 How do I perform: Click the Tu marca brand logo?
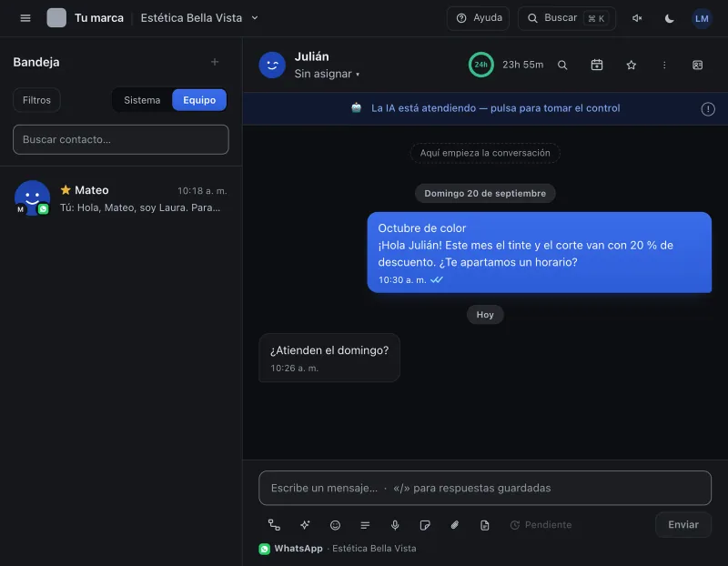pyautogui.click(x=56, y=18)
